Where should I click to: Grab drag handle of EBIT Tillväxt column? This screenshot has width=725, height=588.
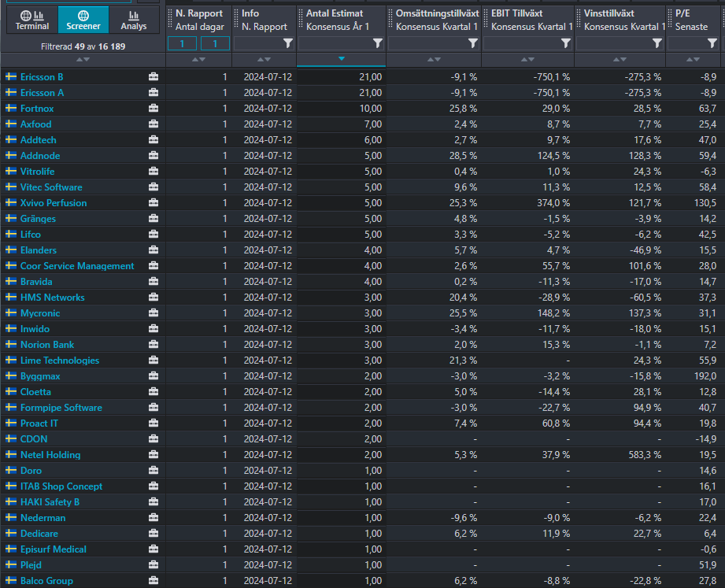tap(486, 20)
